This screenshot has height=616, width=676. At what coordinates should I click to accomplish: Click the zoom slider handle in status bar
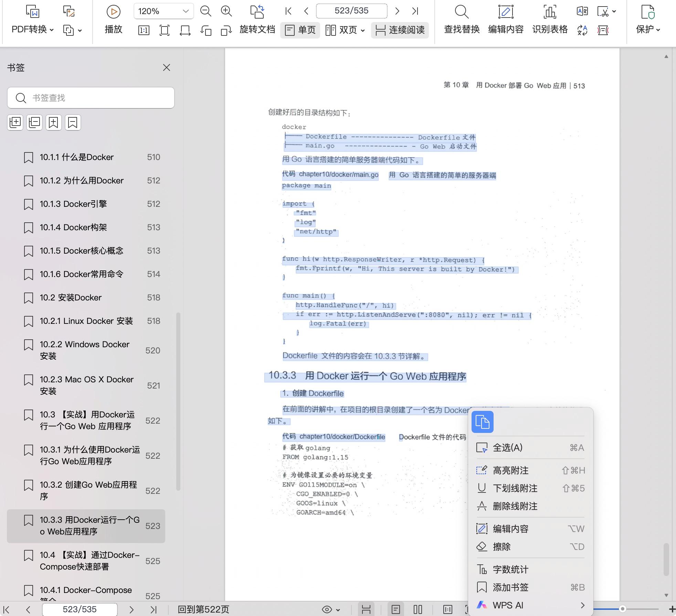622,609
